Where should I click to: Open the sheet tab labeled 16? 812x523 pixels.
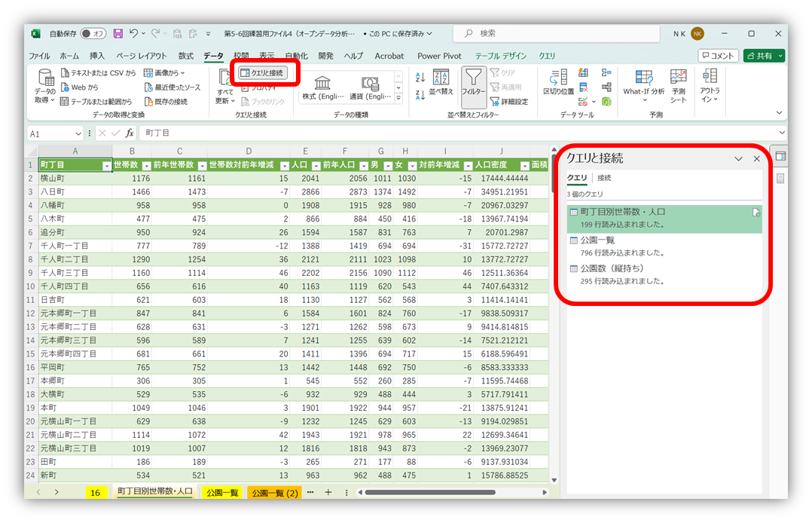tap(96, 492)
